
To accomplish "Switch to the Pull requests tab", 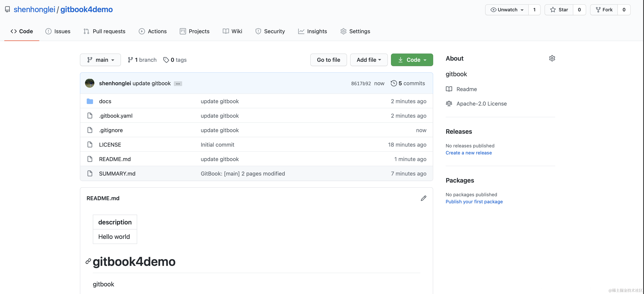I will click(105, 31).
